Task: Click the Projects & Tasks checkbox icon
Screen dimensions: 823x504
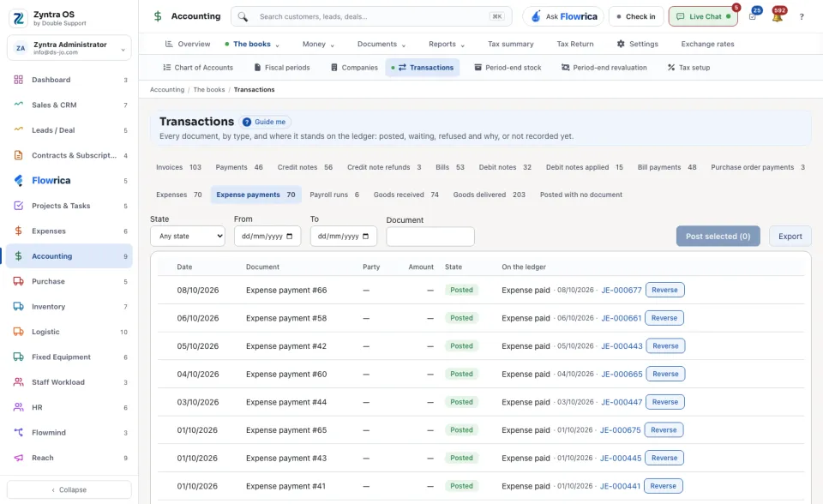Action: (x=18, y=206)
